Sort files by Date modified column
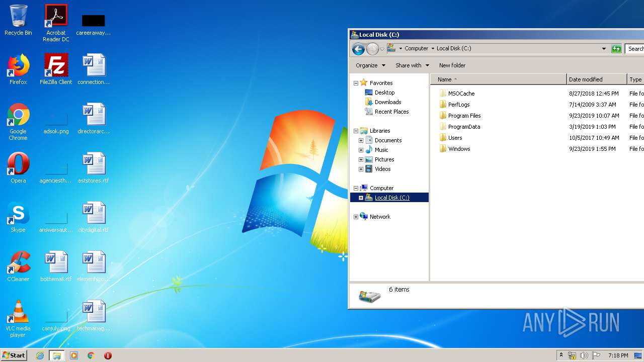The width and height of the screenshot is (644, 362). pos(597,79)
